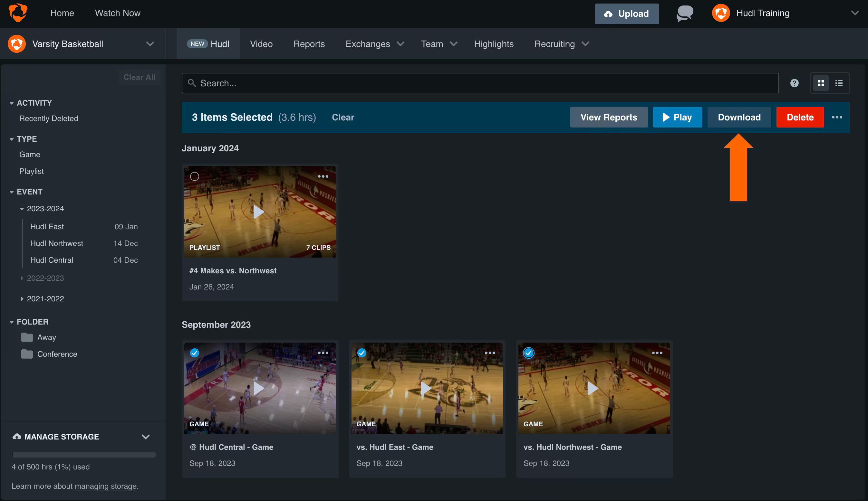Filter by Playlist type
The height and width of the screenshot is (501, 868).
pos(31,171)
